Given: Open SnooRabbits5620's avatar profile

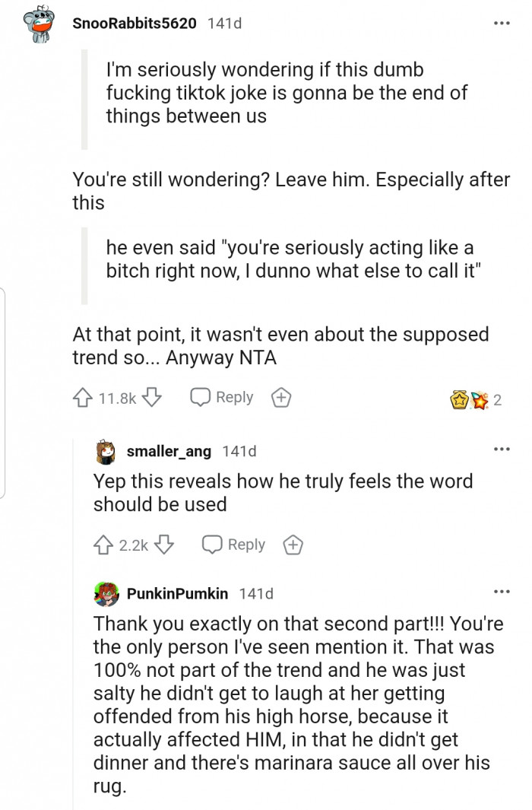Looking at the screenshot, I should (x=37, y=24).
